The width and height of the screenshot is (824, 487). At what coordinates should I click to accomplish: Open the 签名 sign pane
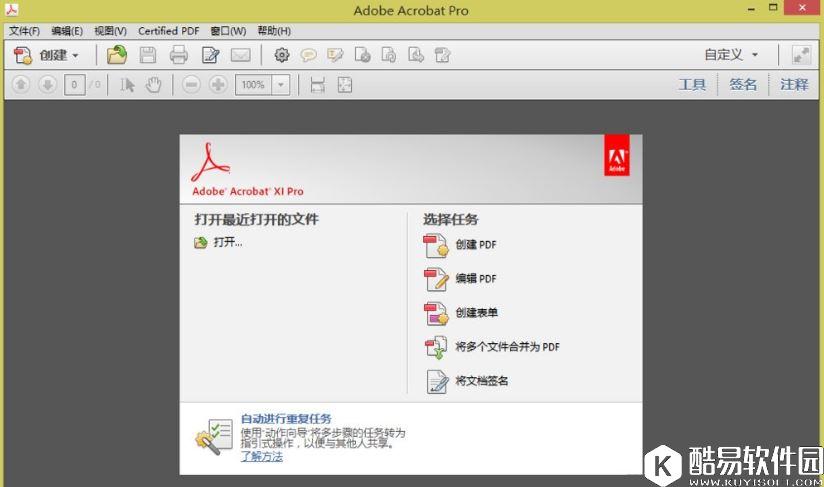pos(743,85)
